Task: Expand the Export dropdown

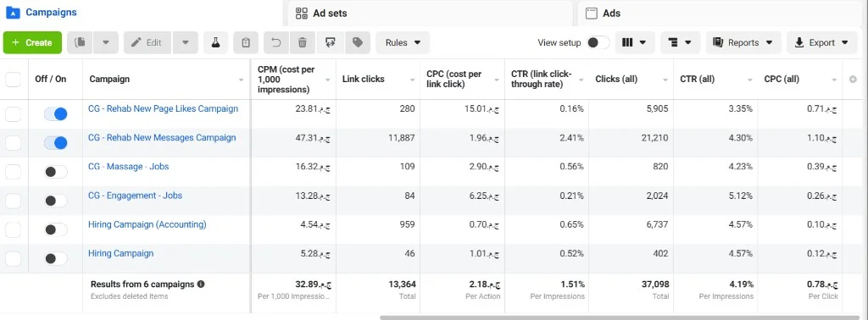Action: click(821, 42)
